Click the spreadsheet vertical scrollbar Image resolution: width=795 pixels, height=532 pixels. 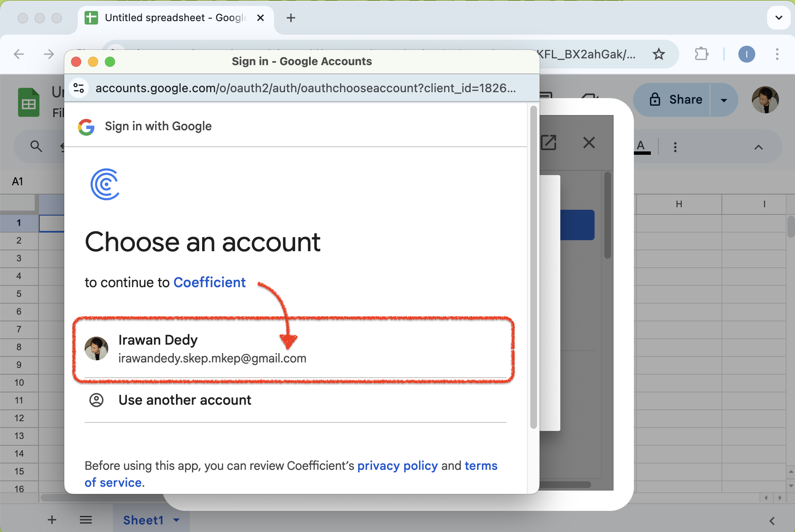pyautogui.click(x=791, y=226)
